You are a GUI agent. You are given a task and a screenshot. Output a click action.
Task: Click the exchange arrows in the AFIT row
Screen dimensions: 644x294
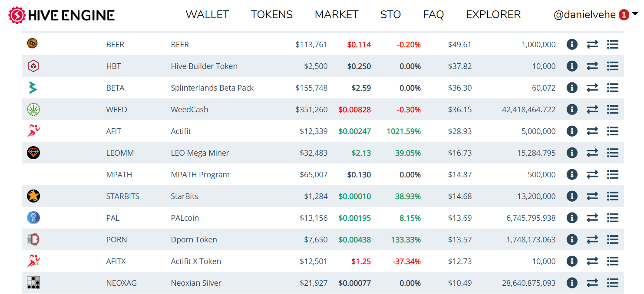pos(592,131)
